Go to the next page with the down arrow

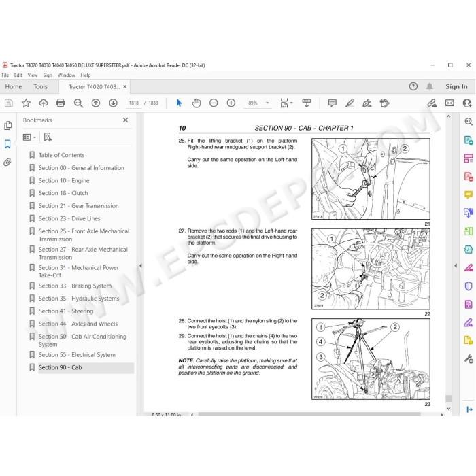(114, 103)
